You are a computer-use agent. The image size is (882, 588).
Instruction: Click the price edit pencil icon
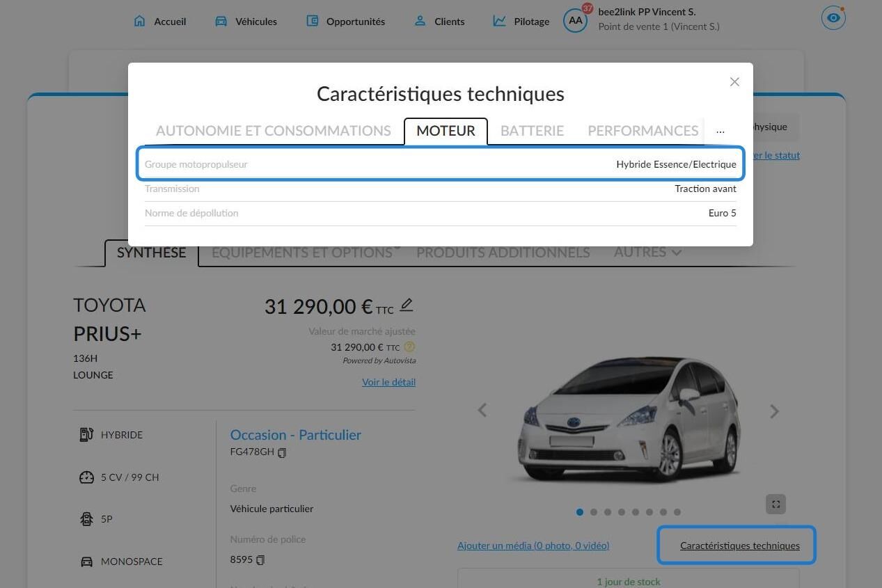click(x=407, y=305)
